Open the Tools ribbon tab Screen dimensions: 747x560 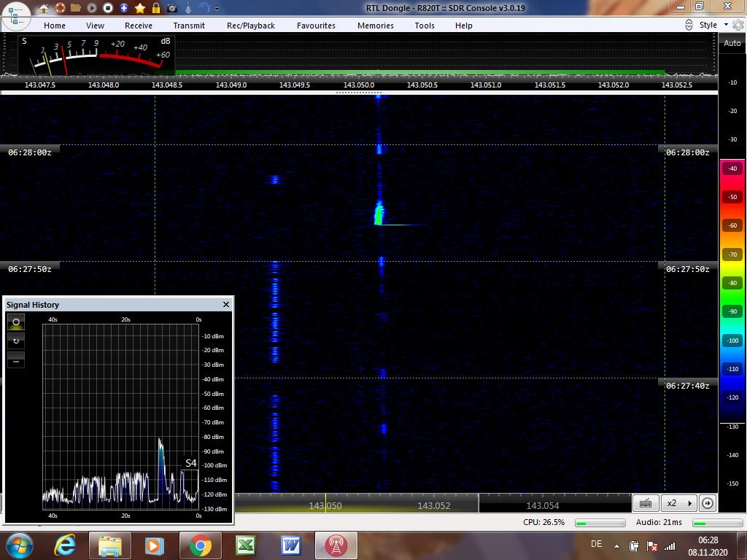pyautogui.click(x=425, y=26)
